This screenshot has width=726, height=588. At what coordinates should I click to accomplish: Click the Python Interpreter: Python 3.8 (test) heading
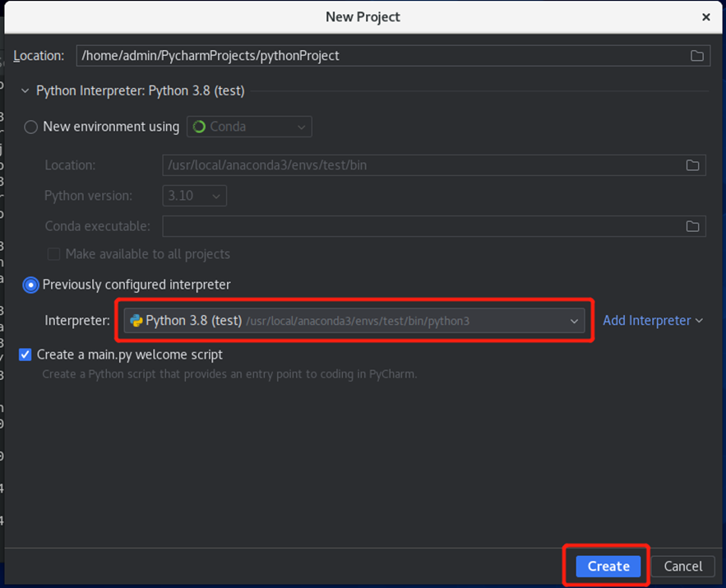pyautogui.click(x=141, y=90)
